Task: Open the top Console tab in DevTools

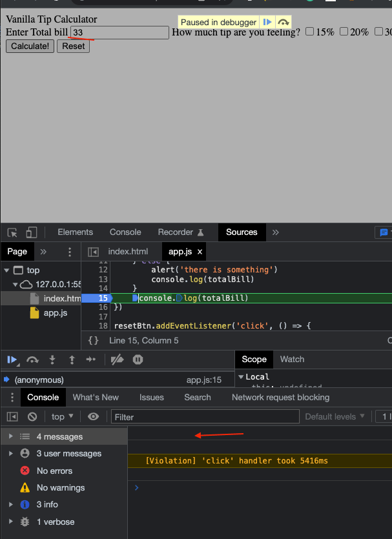Action: 125,232
